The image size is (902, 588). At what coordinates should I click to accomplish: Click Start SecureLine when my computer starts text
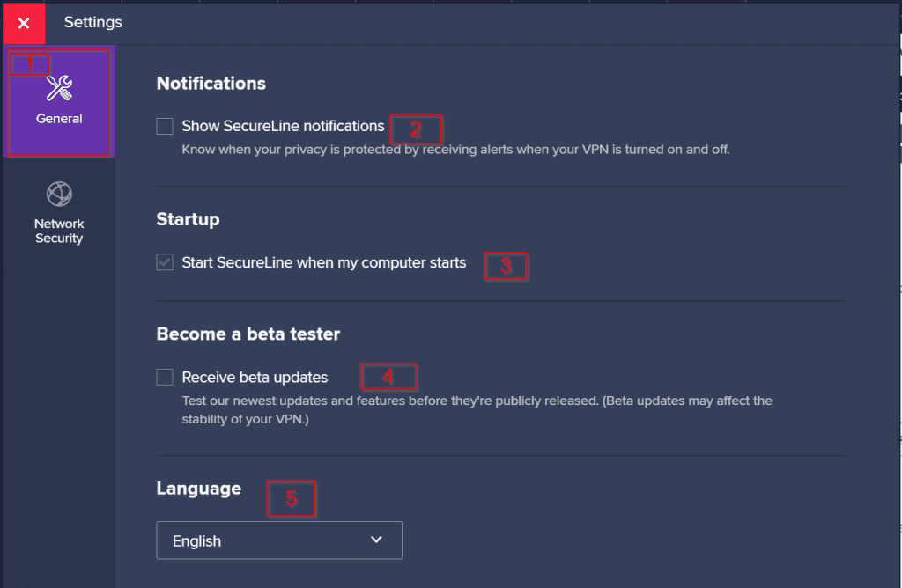[324, 262]
